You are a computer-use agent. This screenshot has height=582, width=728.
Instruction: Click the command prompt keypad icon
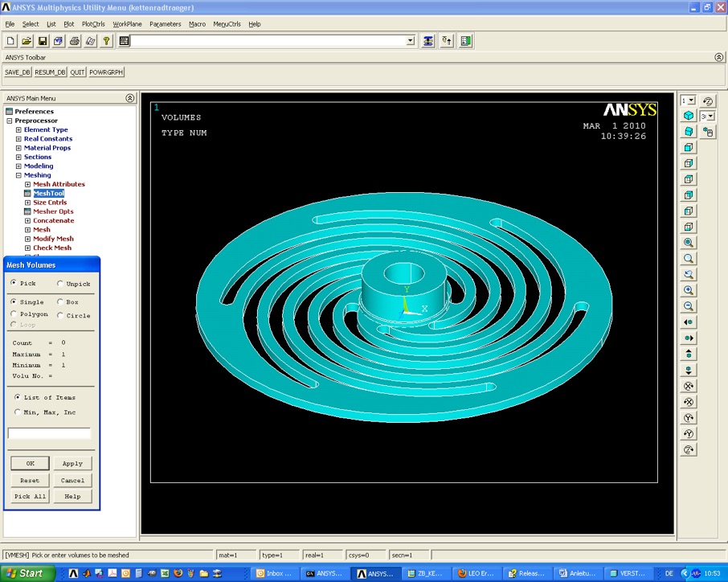124,41
